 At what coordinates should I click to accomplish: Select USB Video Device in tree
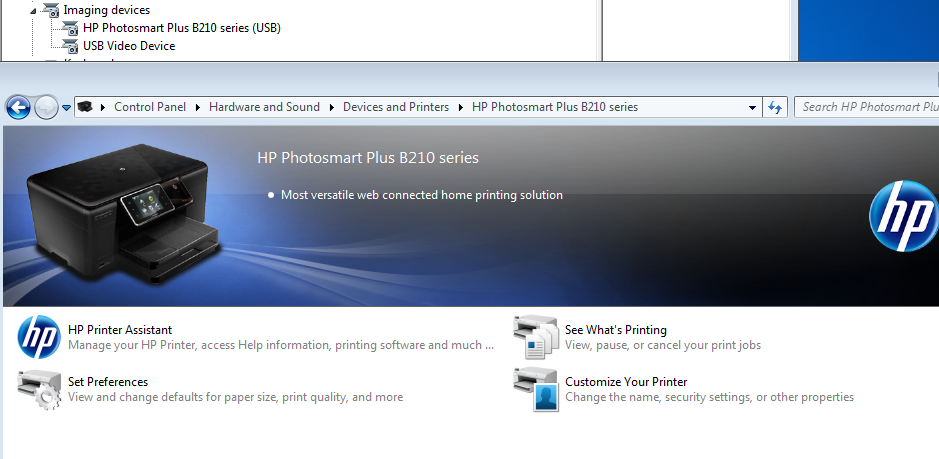click(x=129, y=46)
